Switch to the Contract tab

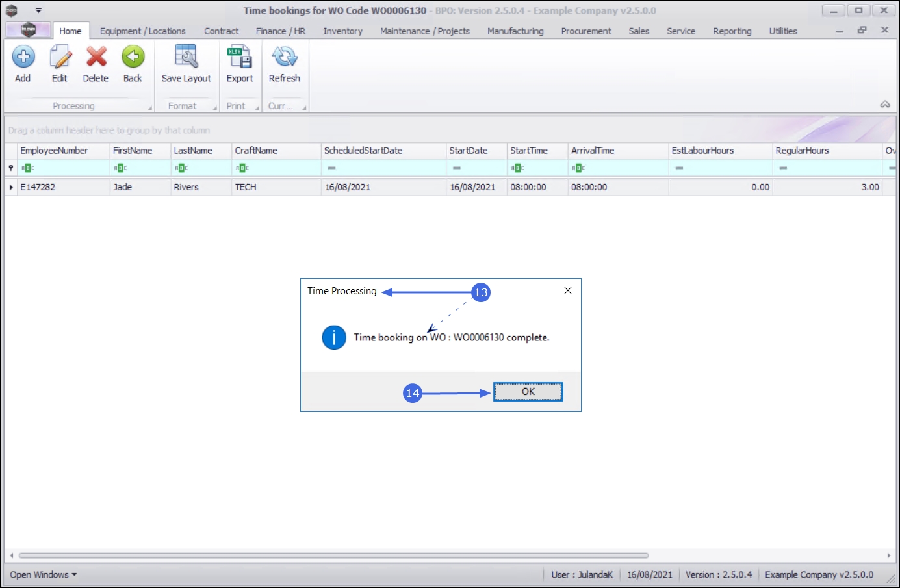[221, 31]
